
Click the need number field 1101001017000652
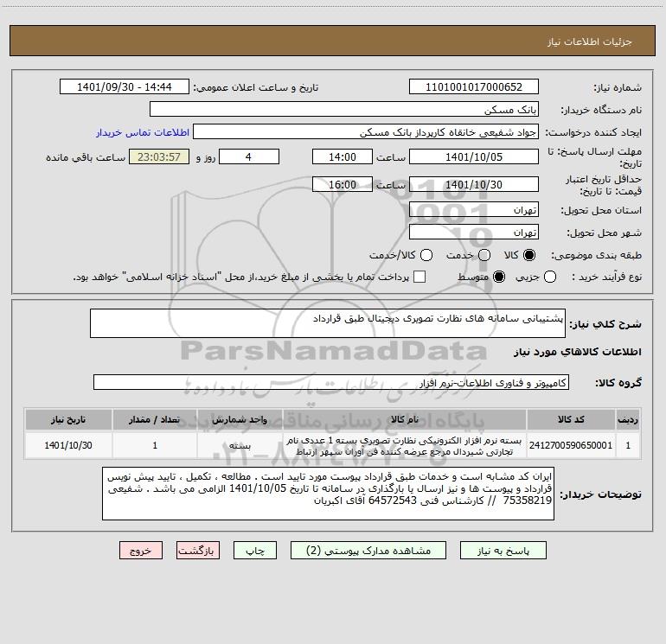474,87
